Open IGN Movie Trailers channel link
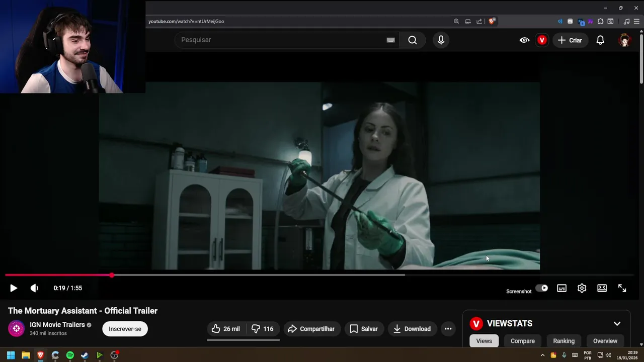Screen dimensions: 644x362 click(57, 325)
